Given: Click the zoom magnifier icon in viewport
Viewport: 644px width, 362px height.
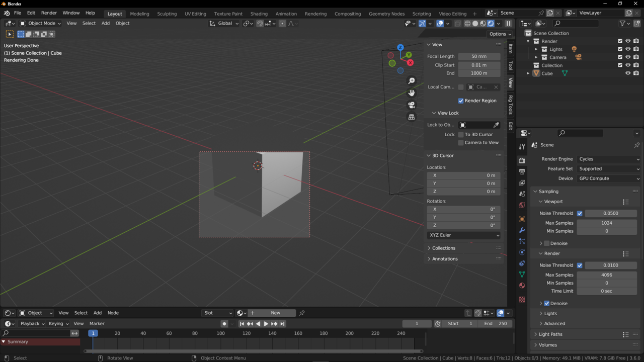Looking at the screenshot, I should [412, 81].
